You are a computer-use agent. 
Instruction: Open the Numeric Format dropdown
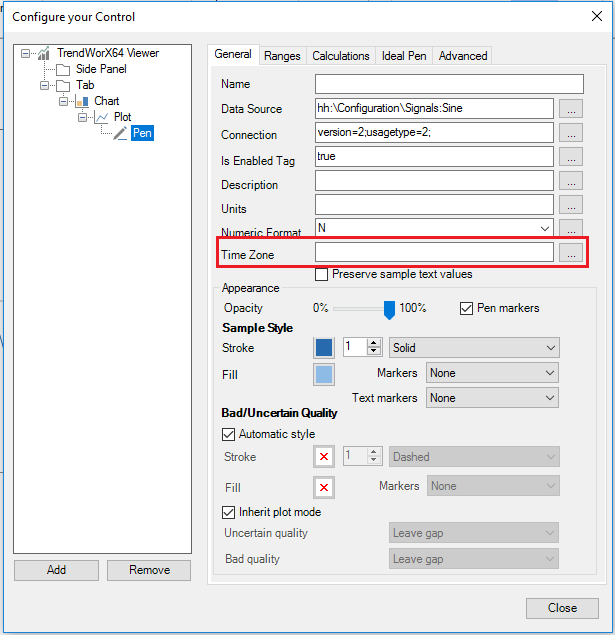pos(434,228)
